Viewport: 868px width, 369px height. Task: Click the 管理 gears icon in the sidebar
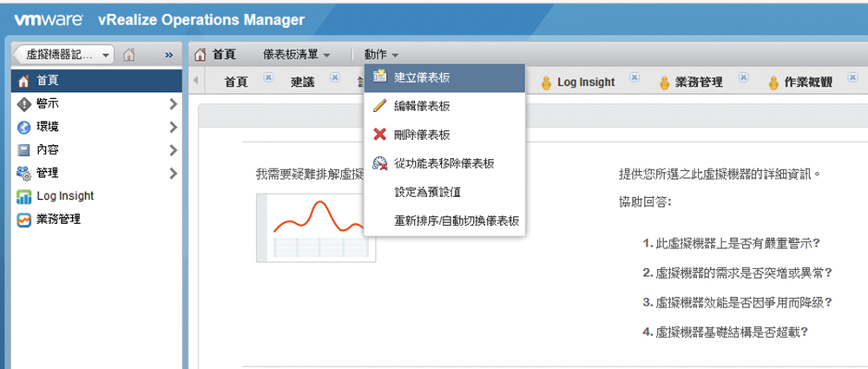pyautogui.click(x=23, y=173)
